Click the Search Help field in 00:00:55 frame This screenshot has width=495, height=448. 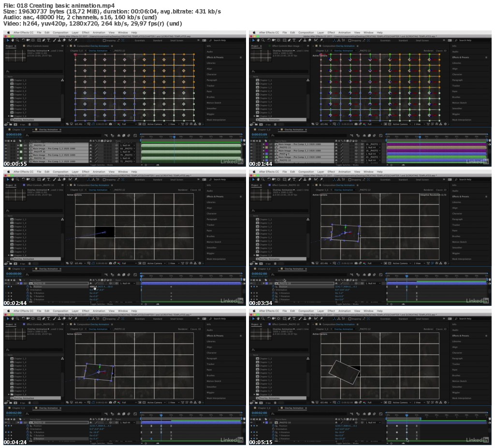pos(225,41)
